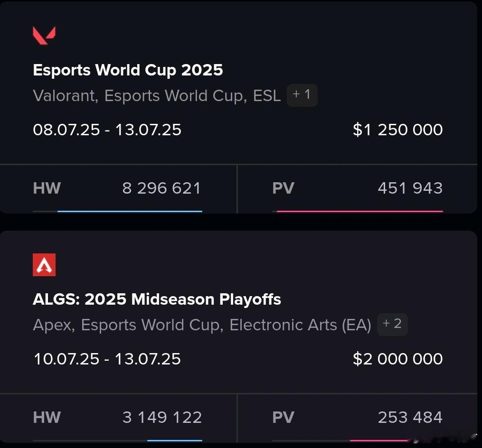Viewport: 482px width, 448px height.
Task: Click PV 451 943 stat
Action: click(357, 188)
